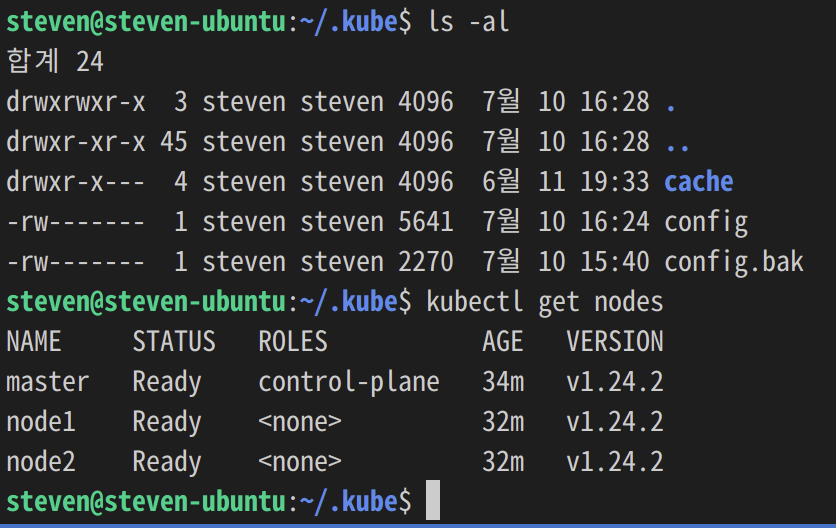Click the config.bak filename
The image size is (836, 528).
tap(734, 262)
